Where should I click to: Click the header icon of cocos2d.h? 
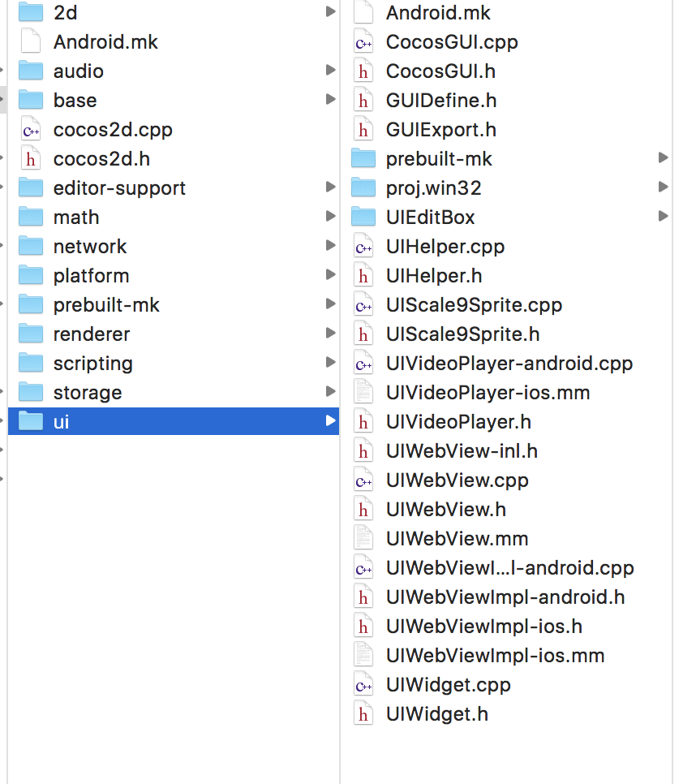pyautogui.click(x=31, y=158)
